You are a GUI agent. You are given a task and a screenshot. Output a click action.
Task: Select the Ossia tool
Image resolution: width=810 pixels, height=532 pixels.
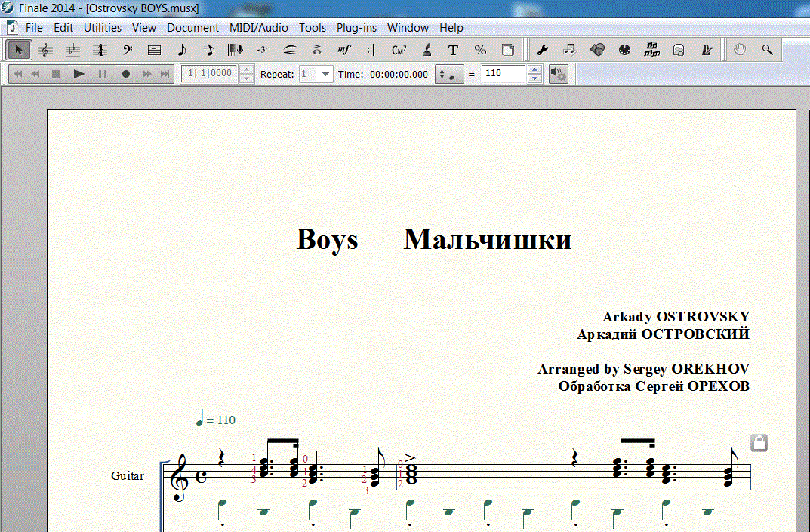pos(679,50)
